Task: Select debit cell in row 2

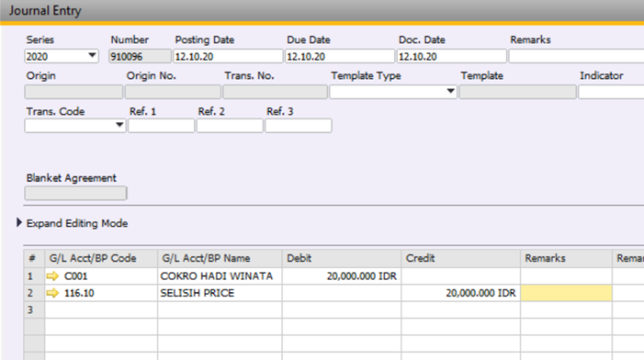Action: (342, 293)
